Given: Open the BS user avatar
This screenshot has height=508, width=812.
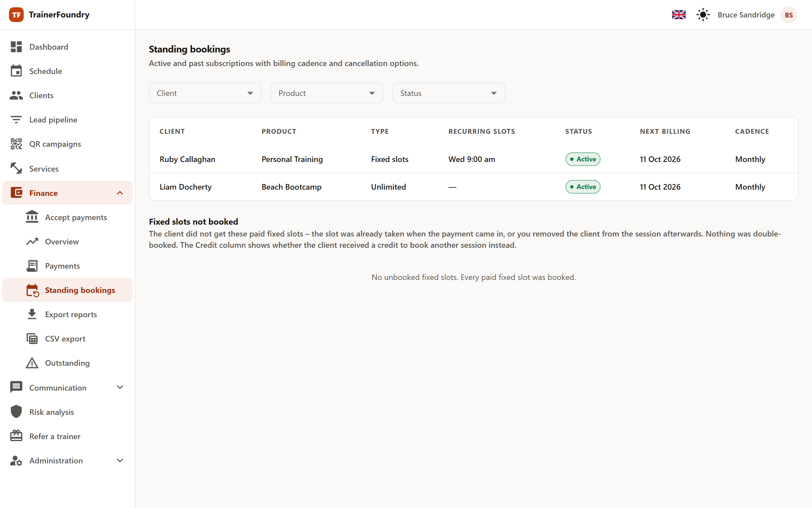Looking at the screenshot, I should (x=789, y=15).
